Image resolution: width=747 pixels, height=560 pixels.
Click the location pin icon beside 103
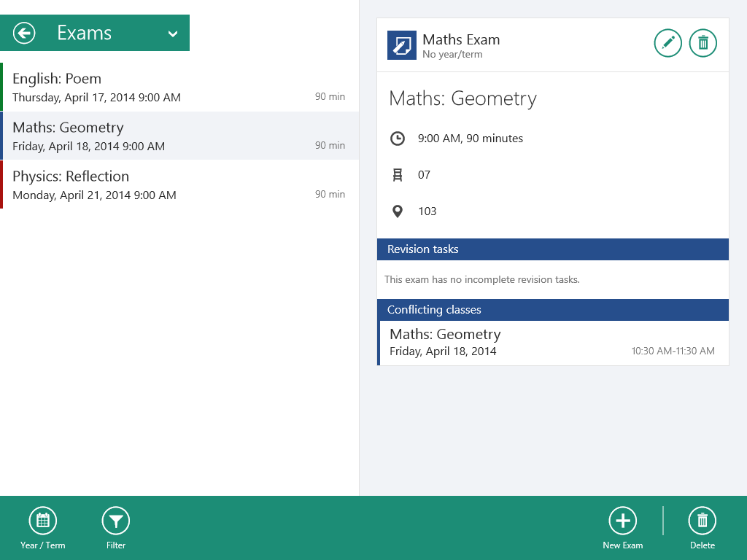coord(398,211)
